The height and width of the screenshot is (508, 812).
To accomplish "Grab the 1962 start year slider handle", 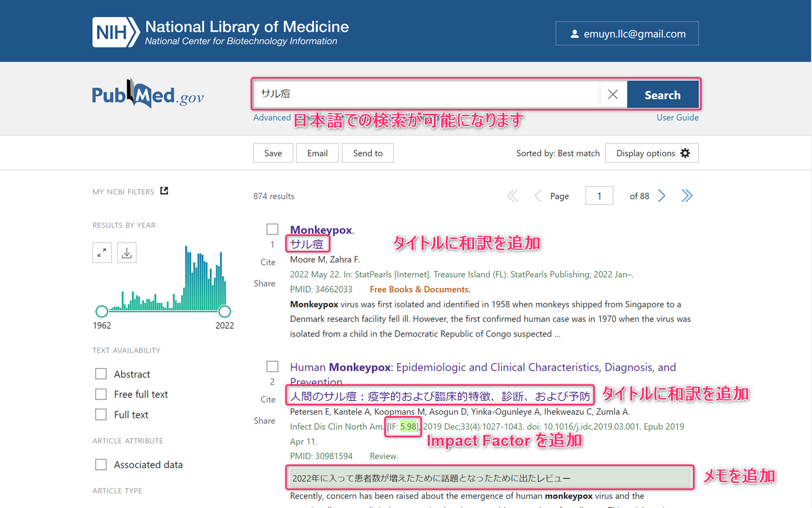I will (x=101, y=311).
